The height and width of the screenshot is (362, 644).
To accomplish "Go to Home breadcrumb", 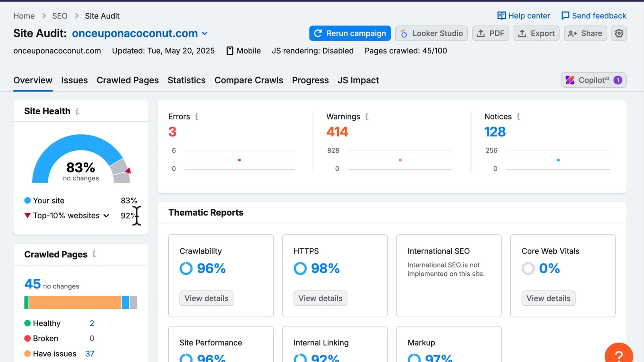I will coord(24,16).
